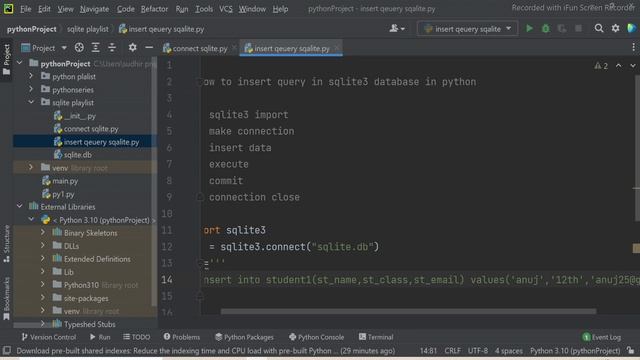
Task: Open Project panel options gear
Action: pos(132,48)
